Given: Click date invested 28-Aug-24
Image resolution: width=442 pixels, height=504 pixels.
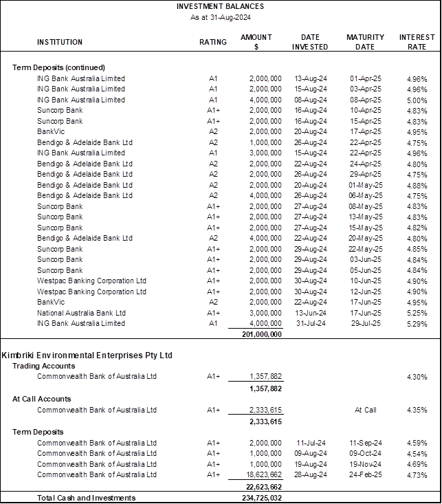Looking at the screenshot, I should (311, 474).
